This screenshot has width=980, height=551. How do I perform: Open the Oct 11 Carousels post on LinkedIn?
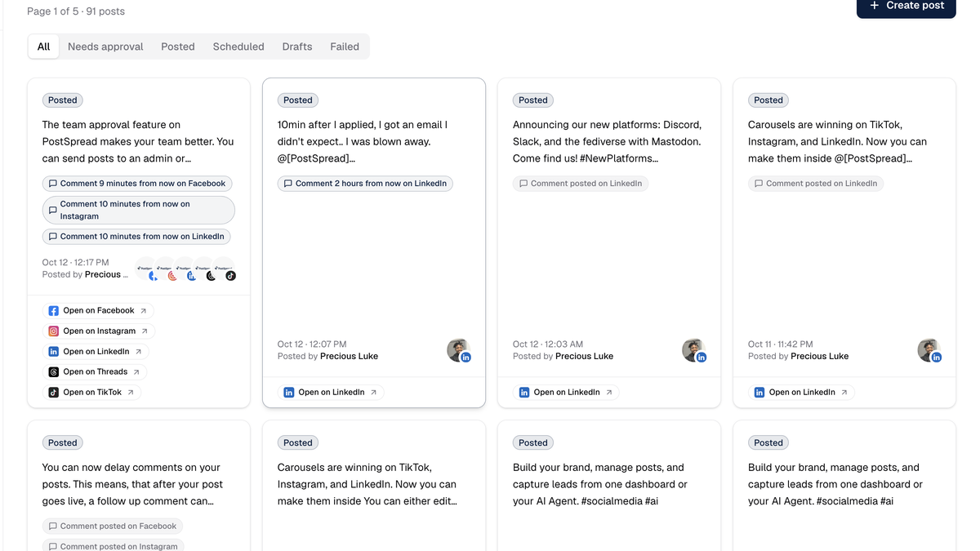click(x=801, y=393)
